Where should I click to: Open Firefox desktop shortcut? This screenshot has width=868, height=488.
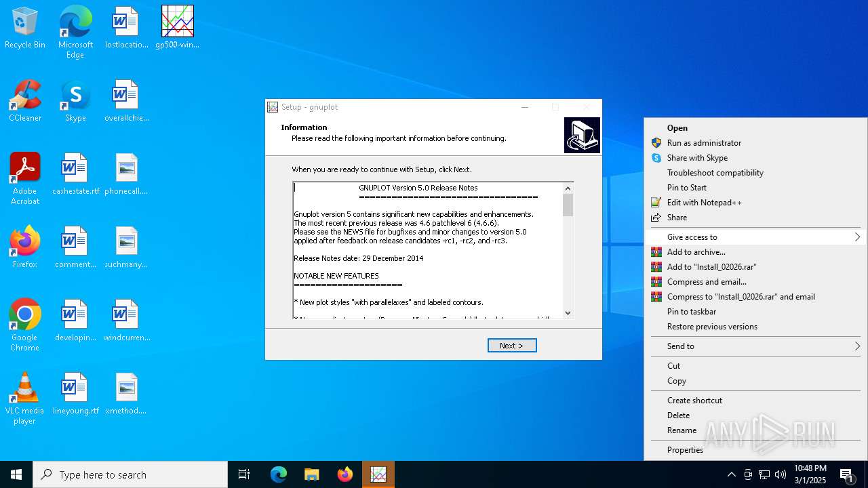click(x=25, y=247)
